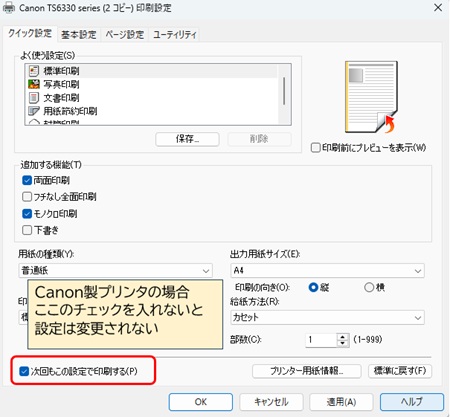Enable フチなし全面印刷 checkbox
This screenshot has width=450, height=417.
(27, 197)
